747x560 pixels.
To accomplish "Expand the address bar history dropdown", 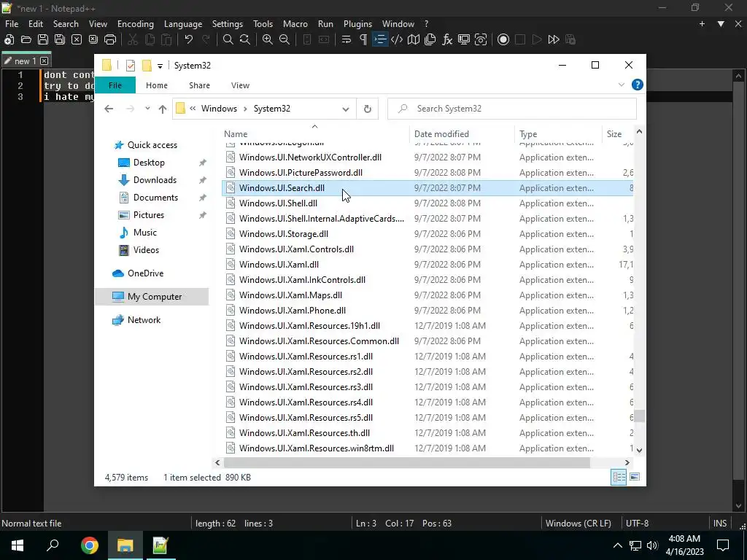I will (x=345, y=109).
